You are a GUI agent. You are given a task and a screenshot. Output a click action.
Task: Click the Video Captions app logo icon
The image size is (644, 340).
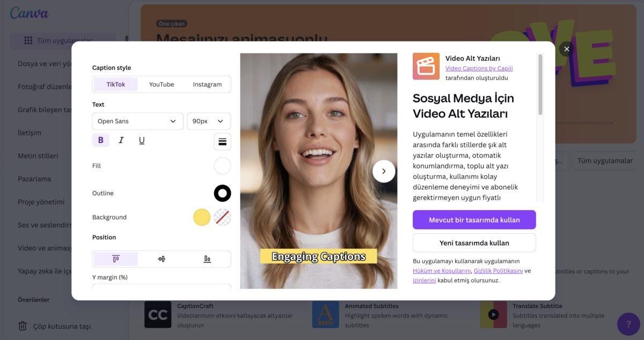point(426,66)
